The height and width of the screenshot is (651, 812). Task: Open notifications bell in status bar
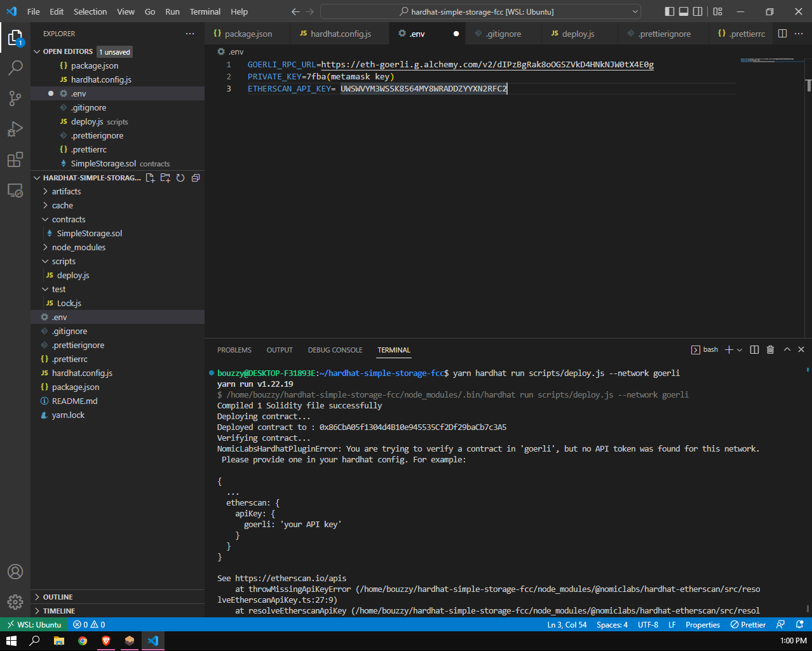[x=800, y=625]
